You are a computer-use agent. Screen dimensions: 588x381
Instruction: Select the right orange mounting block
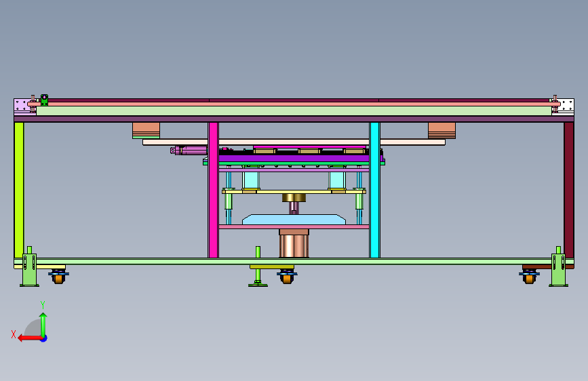442,130
